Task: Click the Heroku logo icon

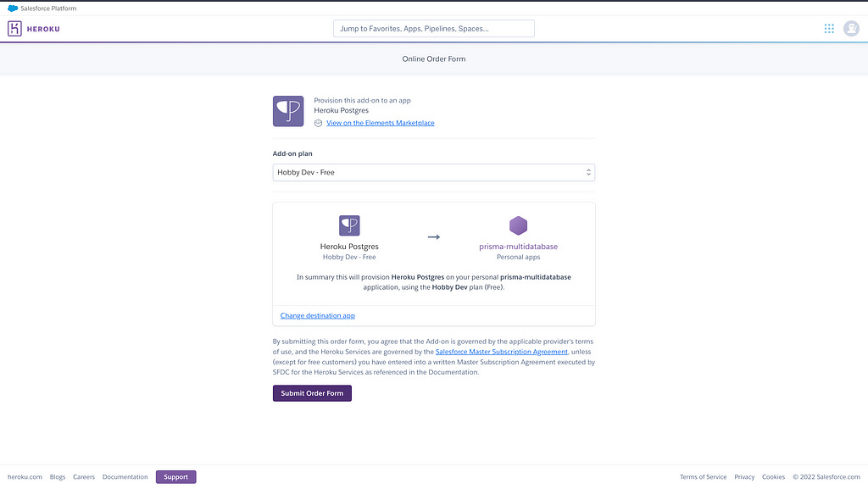Action: (x=15, y=29)
